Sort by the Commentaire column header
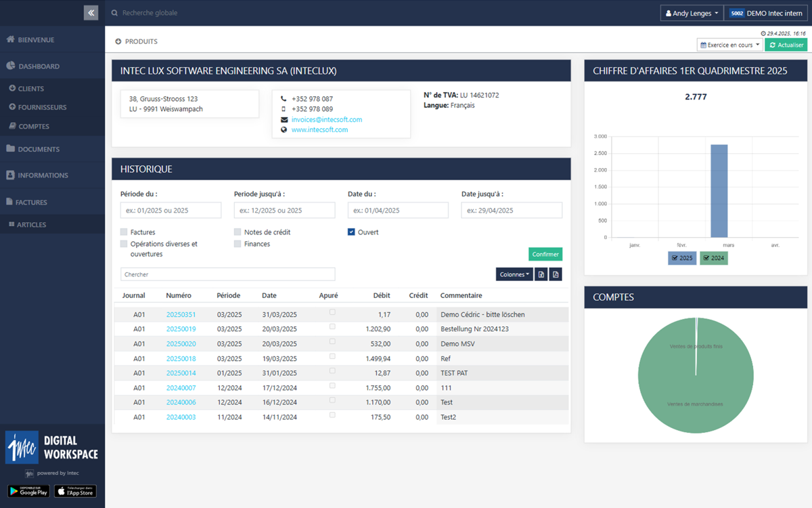812x508 pixels. (x=461, y=295)
